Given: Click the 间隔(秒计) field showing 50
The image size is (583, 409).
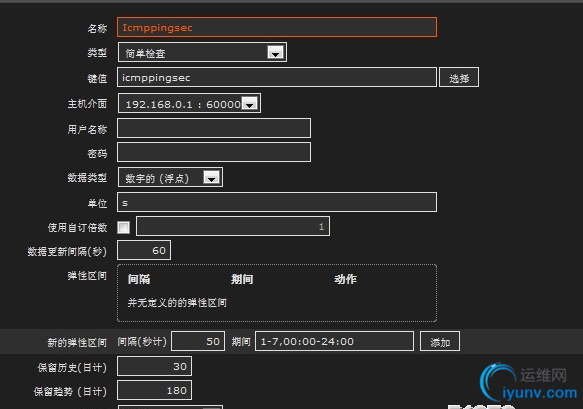Looking at the screenshot, I should point(198,341).
